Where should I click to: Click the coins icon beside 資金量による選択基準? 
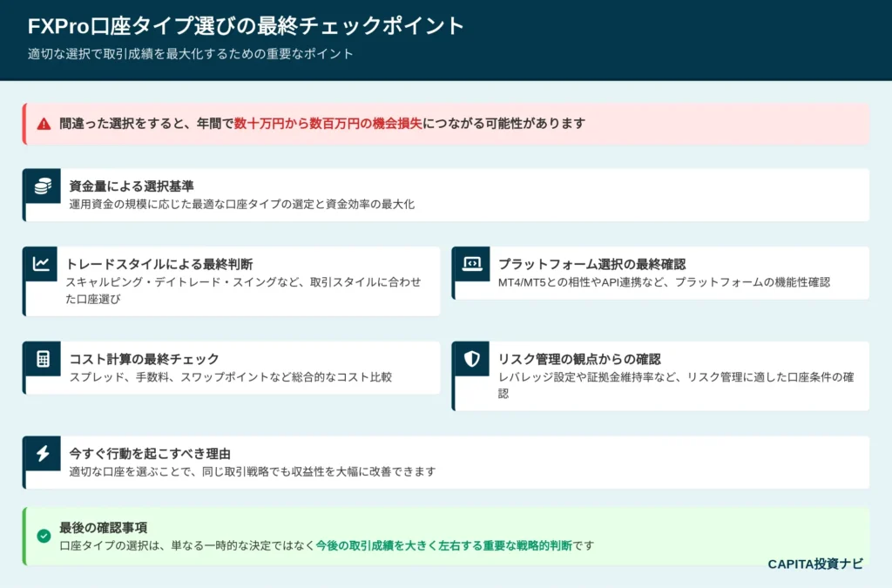coord(43,186)
